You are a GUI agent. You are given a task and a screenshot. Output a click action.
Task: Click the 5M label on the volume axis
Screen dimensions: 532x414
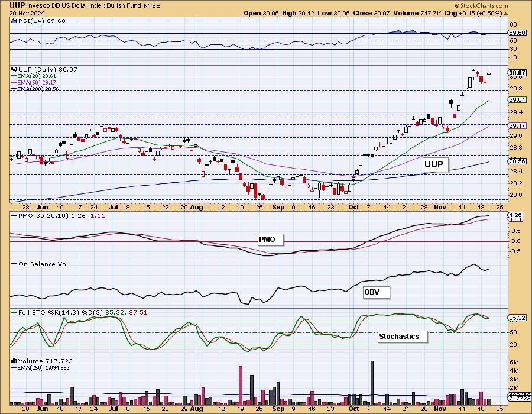514,363
